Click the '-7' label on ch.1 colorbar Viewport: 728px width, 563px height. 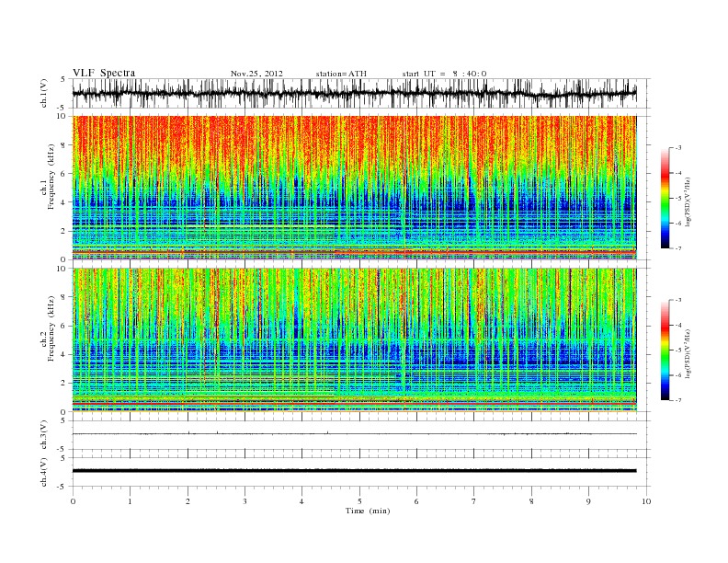click(678, 248)
